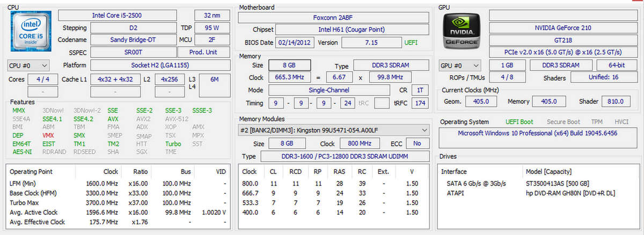Click the L1 cache value 4x32 + 4x32
644x235 pixels.
point(115,79)
